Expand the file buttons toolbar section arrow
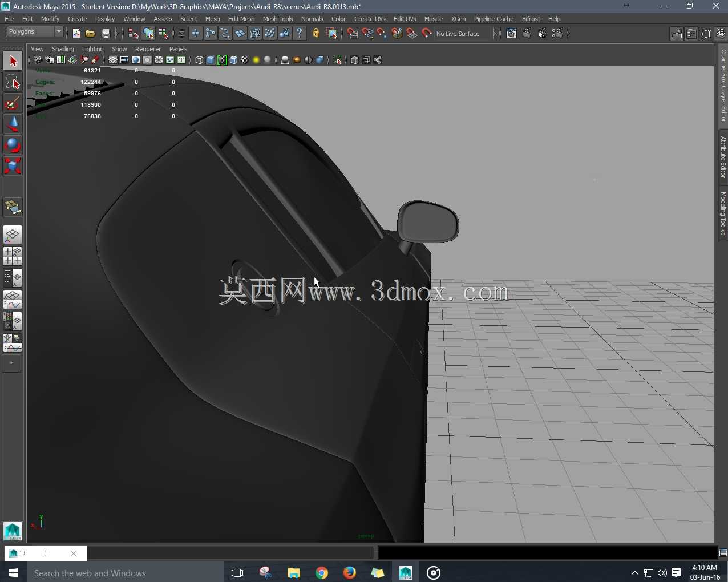 pyautogui.click(x=116, y=34)
